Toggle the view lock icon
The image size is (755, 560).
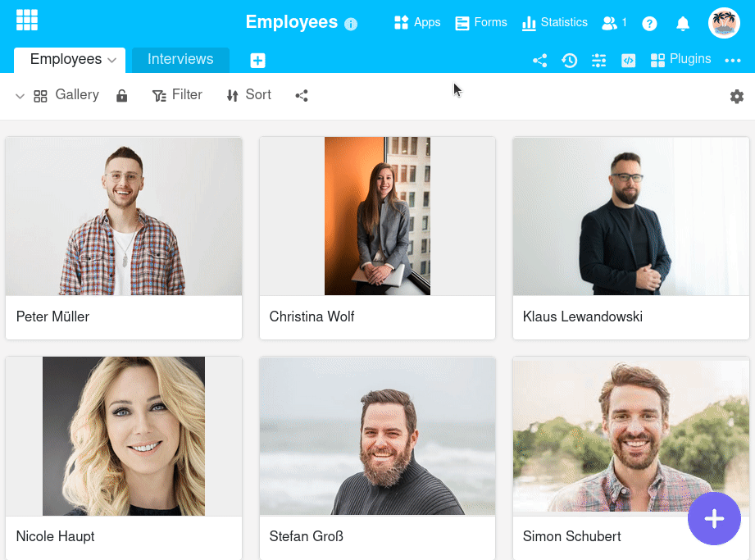click(122, 96)
